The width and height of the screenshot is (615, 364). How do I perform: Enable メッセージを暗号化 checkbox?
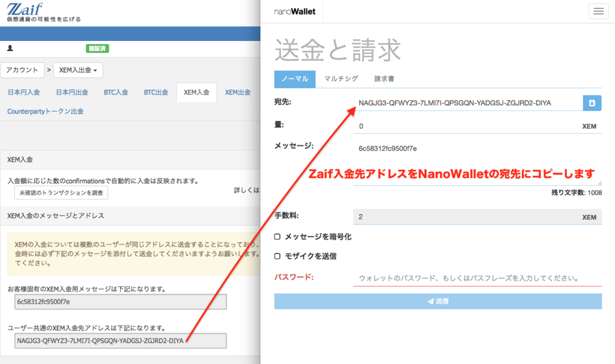click(277, 237)
